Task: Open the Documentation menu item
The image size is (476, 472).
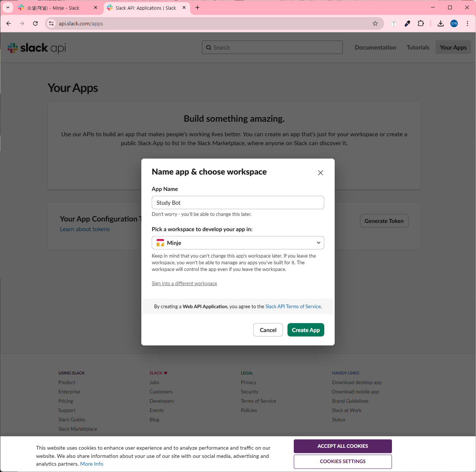Action: point(375,47)
